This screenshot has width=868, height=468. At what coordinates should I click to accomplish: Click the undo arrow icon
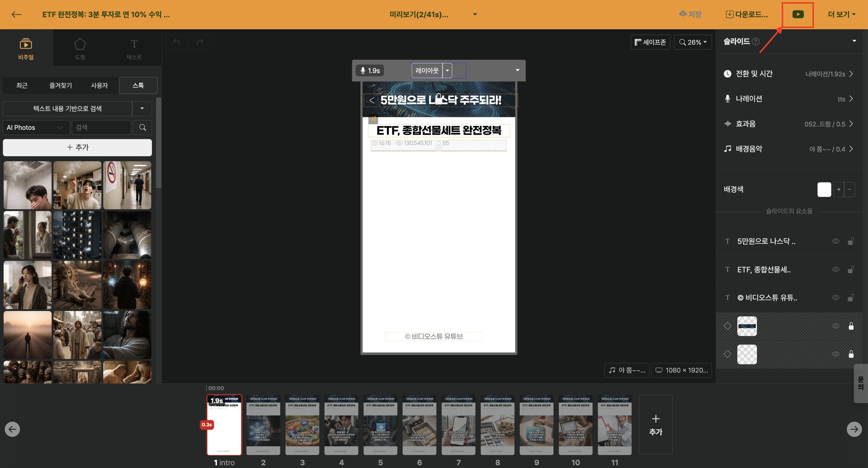[176, 42]
